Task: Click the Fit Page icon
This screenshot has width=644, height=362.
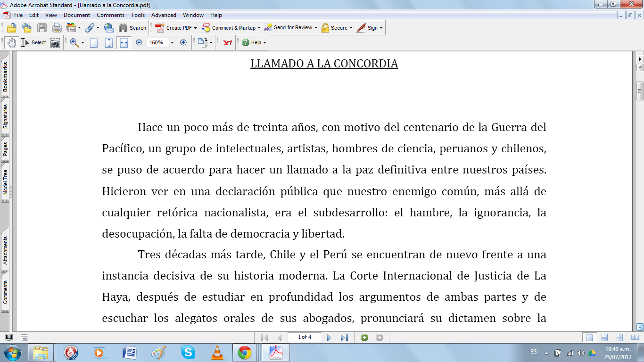Action: coord(109,42)
